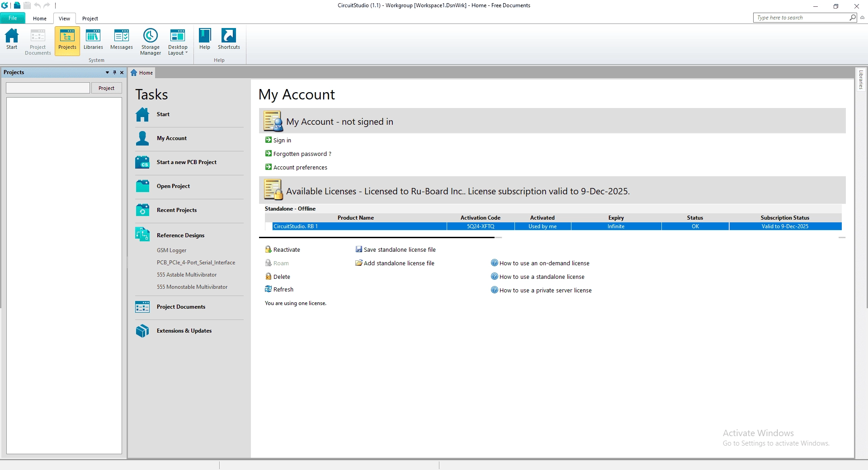Select the Home document tab
The width and height of the screenshot is (868, 470).
tap(142, 73)
